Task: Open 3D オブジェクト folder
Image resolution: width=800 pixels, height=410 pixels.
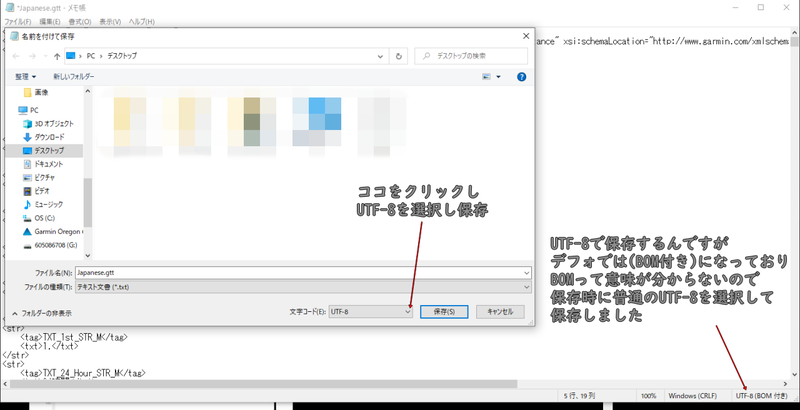Action: tap(48, 123)
